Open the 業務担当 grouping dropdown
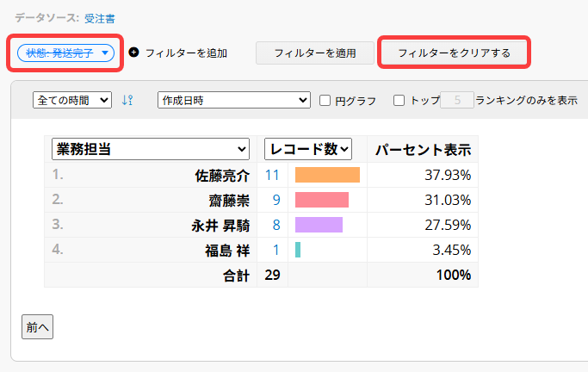588x372 pixels. pos(151,149)
